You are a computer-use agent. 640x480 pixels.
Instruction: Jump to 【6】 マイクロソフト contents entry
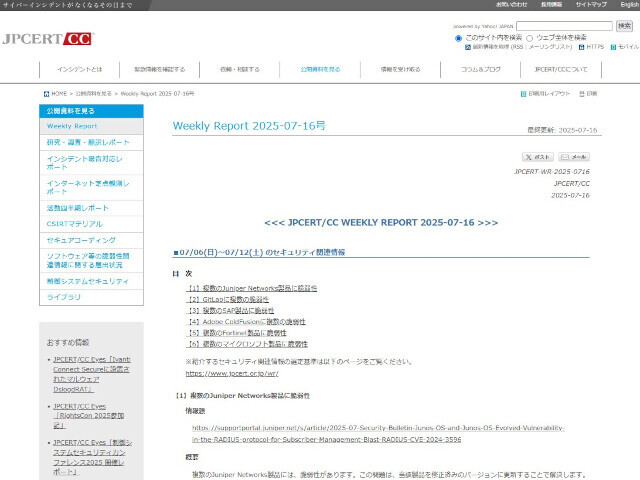(x=247, y=344)
